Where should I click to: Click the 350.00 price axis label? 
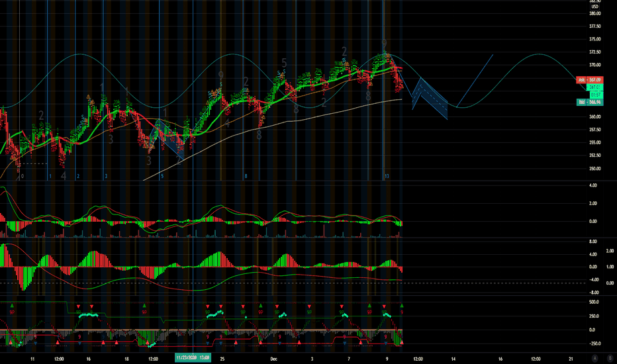[594, 168]
